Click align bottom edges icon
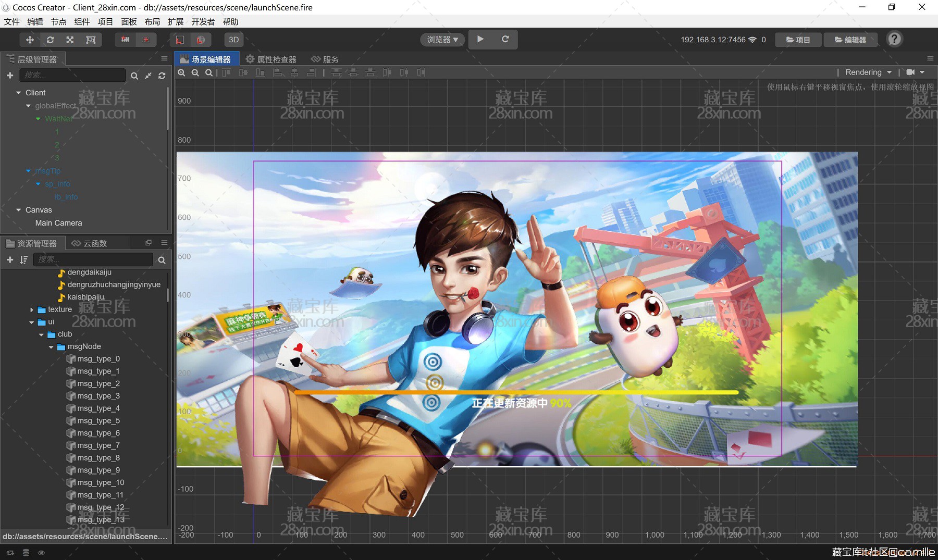Image resolution: width=938 pixels, height=560 pixels. point(260,73)
